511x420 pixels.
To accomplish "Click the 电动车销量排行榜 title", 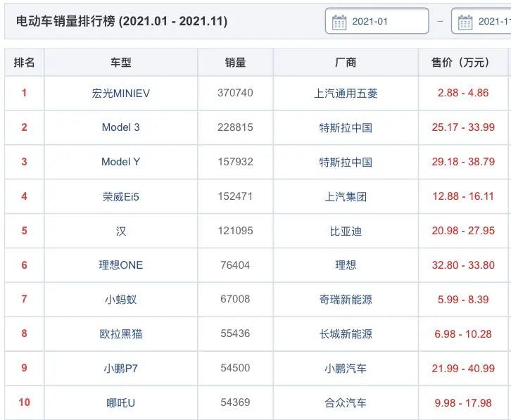I will click(x=122, y=21).
